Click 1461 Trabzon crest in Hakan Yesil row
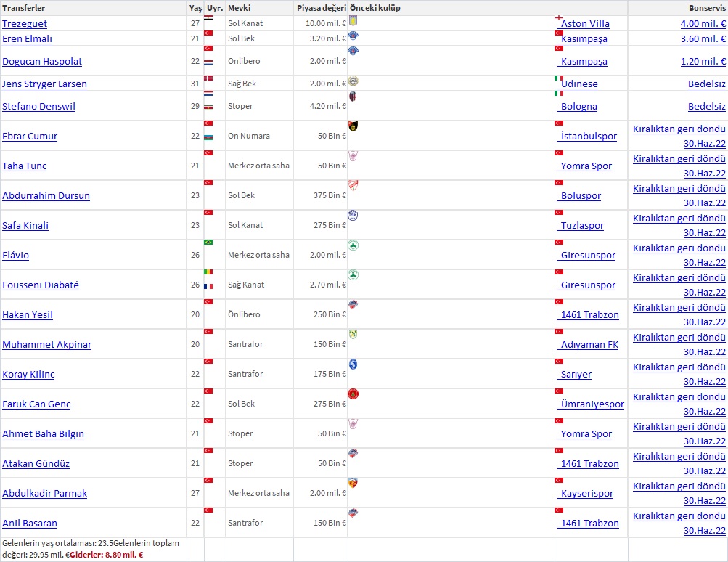 pos(353,304)
